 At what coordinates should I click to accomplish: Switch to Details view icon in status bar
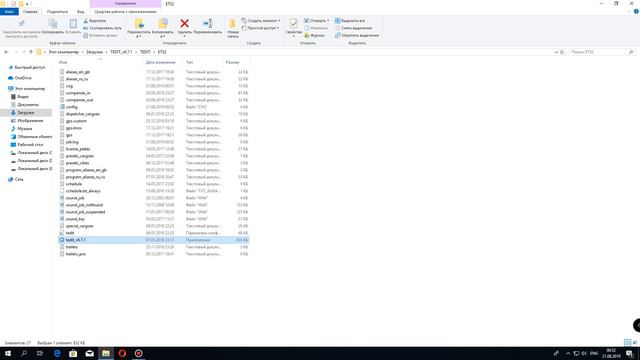coord(628,342)
